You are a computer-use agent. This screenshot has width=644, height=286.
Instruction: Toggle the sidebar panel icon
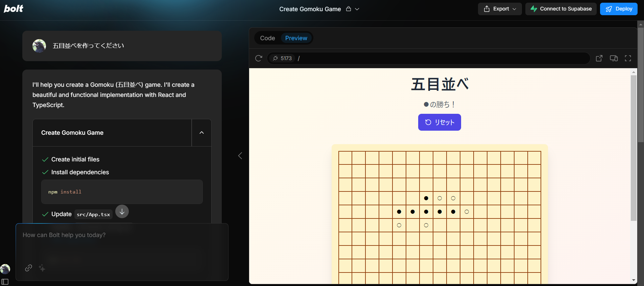5,282
